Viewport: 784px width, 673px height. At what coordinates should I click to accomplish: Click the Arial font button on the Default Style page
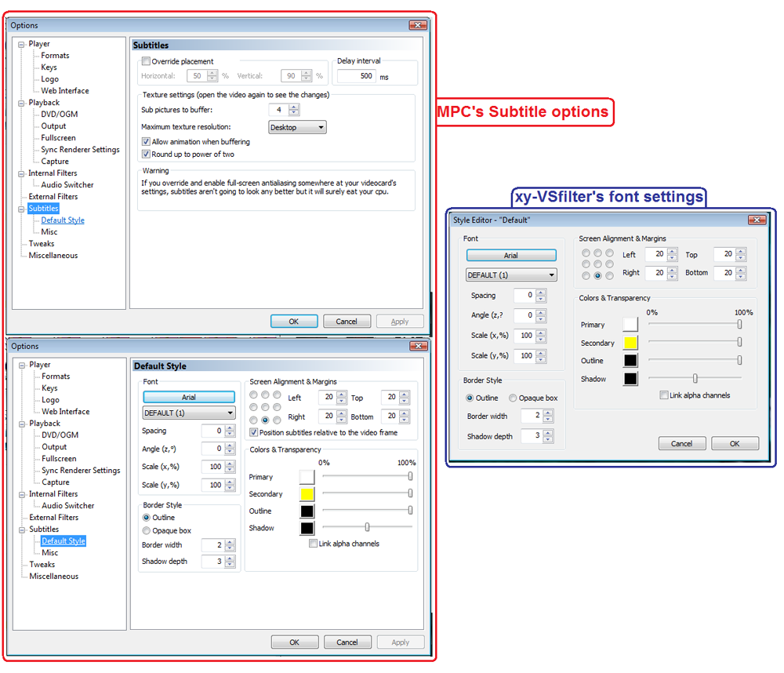189,397
